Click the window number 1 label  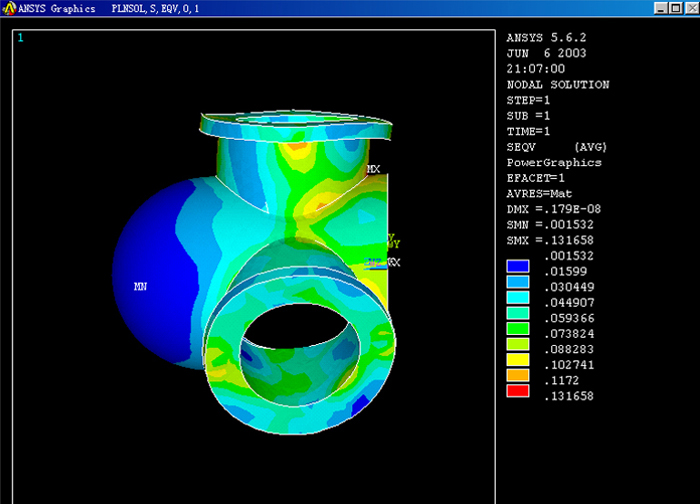(21, 38)
